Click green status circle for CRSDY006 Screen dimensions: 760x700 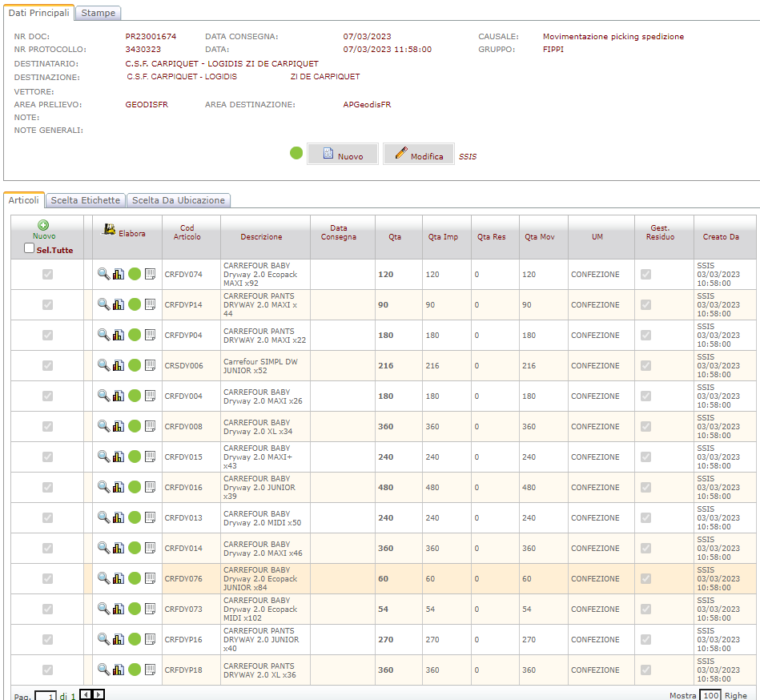[135, 365]
